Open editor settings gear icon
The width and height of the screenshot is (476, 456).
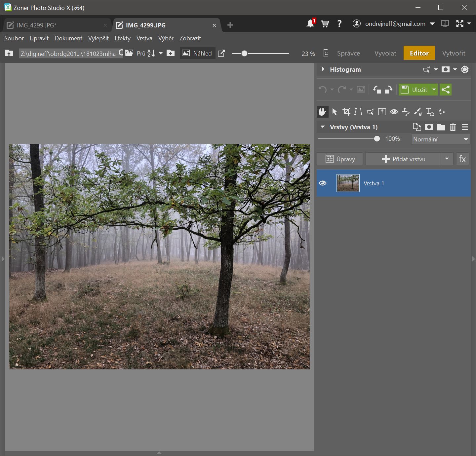[x=465, y=69]
